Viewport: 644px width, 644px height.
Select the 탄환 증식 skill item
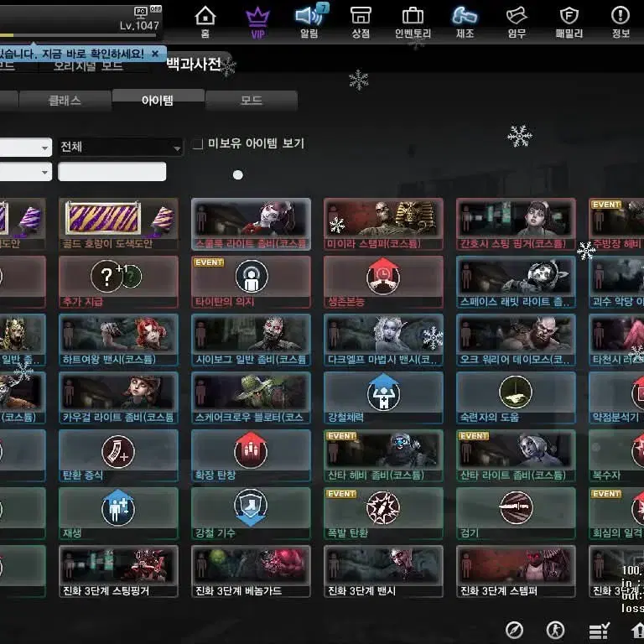(x=118, y=455)
